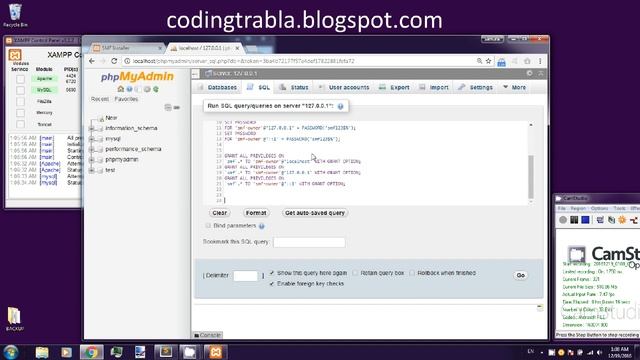The width and height of the screenshot is (640, 360).
Task: Open Chrome three-dot menu
Action: click(x=540, y=61)
